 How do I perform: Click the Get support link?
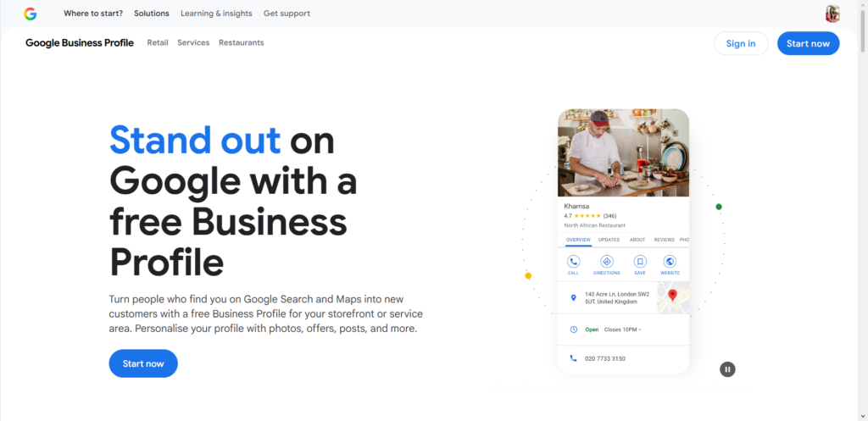[x=287, y=14]
